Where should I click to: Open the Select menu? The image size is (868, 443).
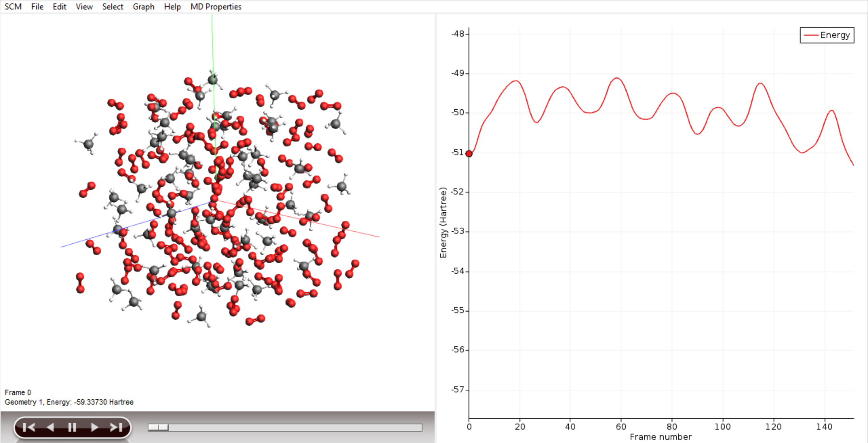(113, 7)
